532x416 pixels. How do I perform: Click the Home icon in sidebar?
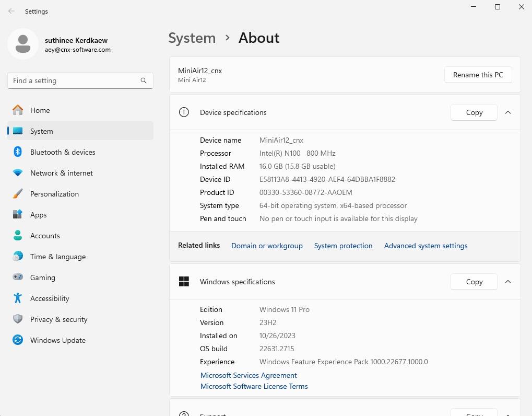[18, 110]
